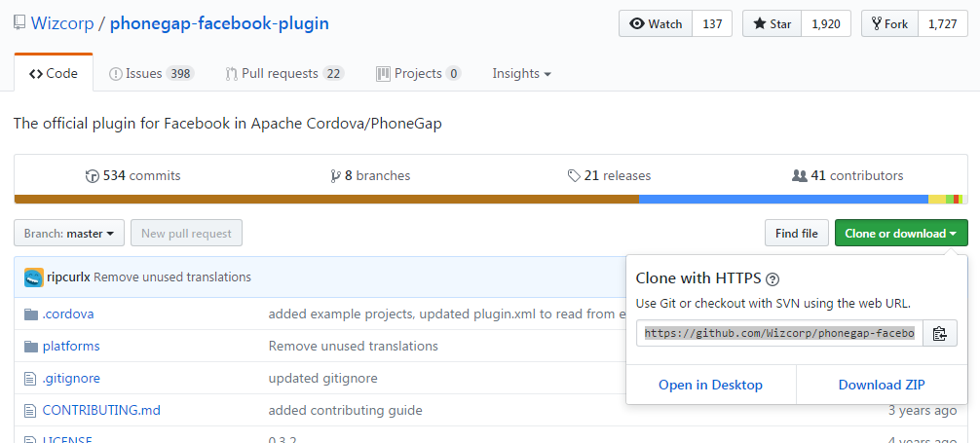The width and height of the screenshot is (980, 443).
Task: Open the Pull requests tab
Action: point(285,73)
